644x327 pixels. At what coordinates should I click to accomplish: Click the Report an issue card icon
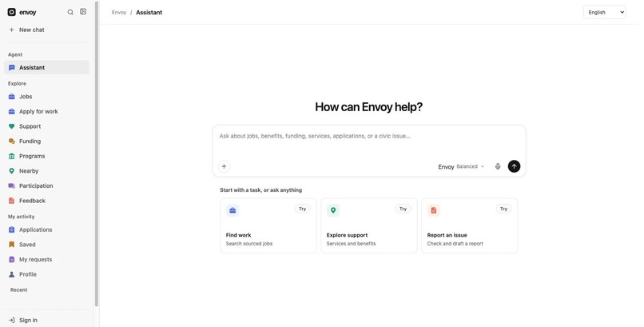[x=434, y=210]
